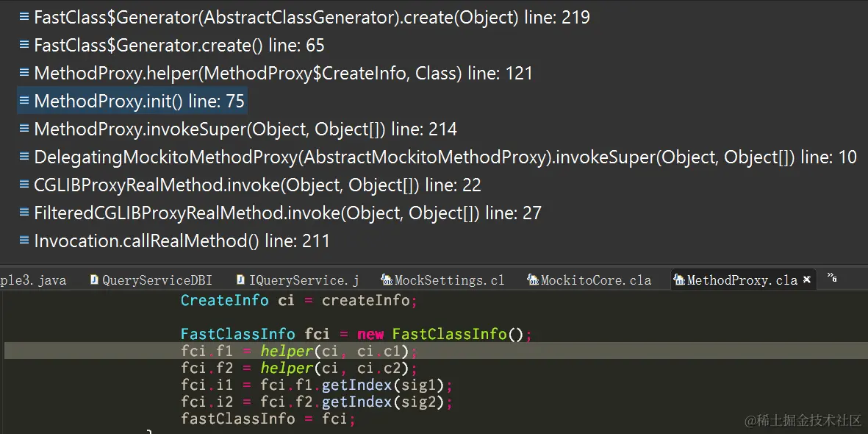Click stack frame icon beside create(Object) line 219
The width and height of the screenshot is (868, 434).
(x=24, y=17)
